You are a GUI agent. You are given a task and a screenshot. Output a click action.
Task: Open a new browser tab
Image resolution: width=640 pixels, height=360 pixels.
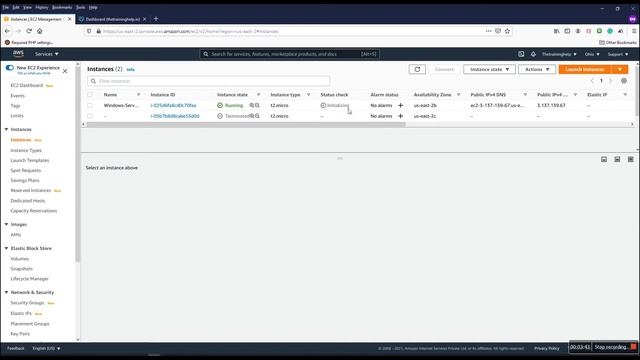[156, 19]
